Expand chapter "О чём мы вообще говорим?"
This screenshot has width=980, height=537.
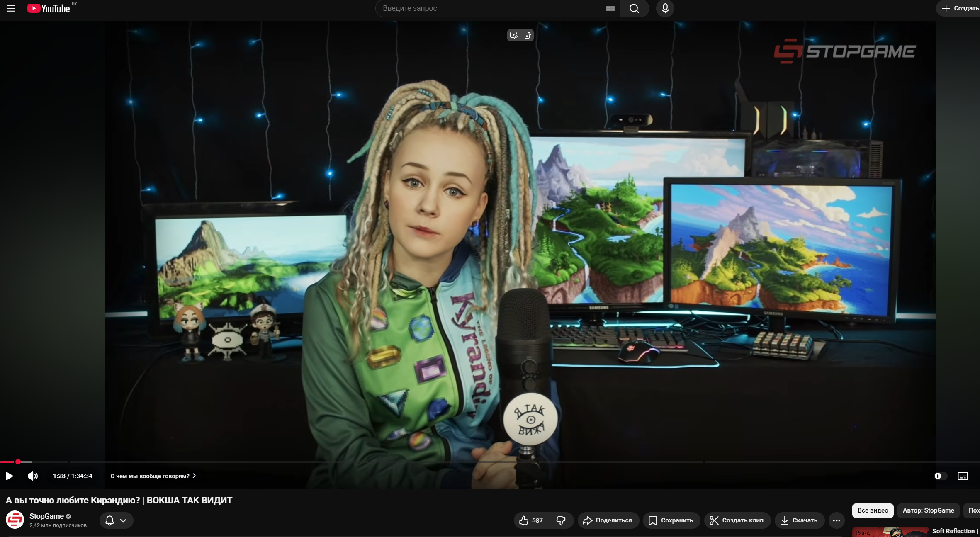point(153,476)
